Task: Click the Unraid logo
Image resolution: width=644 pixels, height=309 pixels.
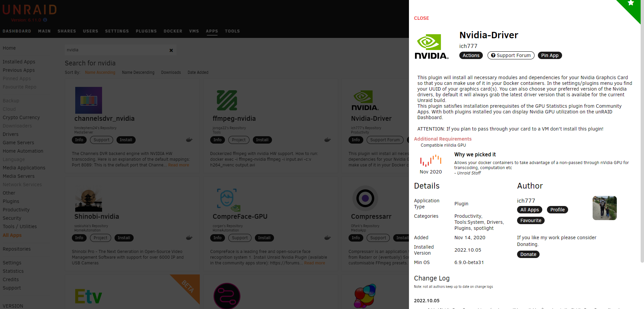Action: (x=30, y=10)
